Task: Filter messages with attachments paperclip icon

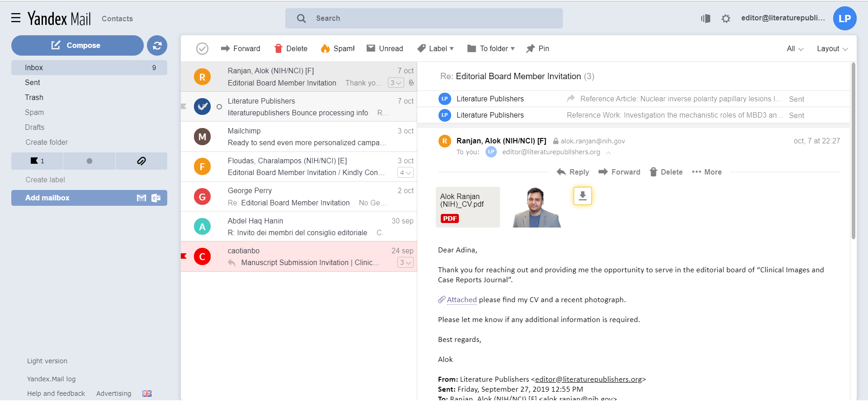Action: coord(141,161)
